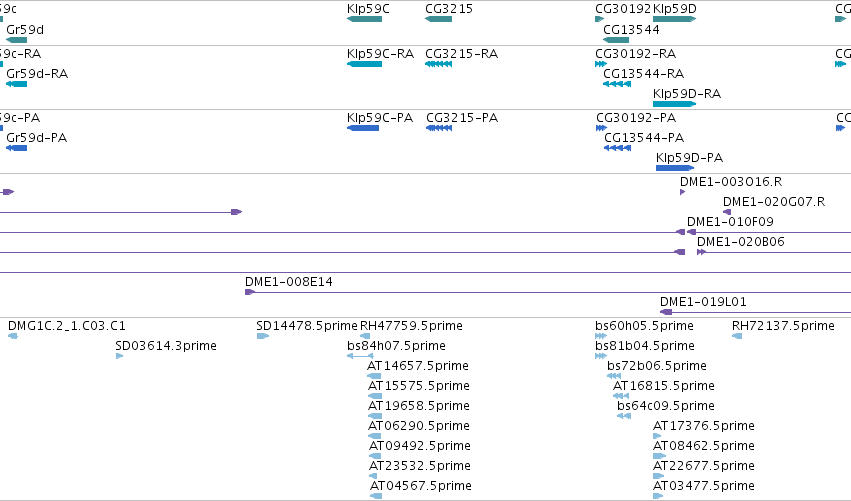Click the DMG1C.2_1.C03.C1 EST glyph

[13, 337]
